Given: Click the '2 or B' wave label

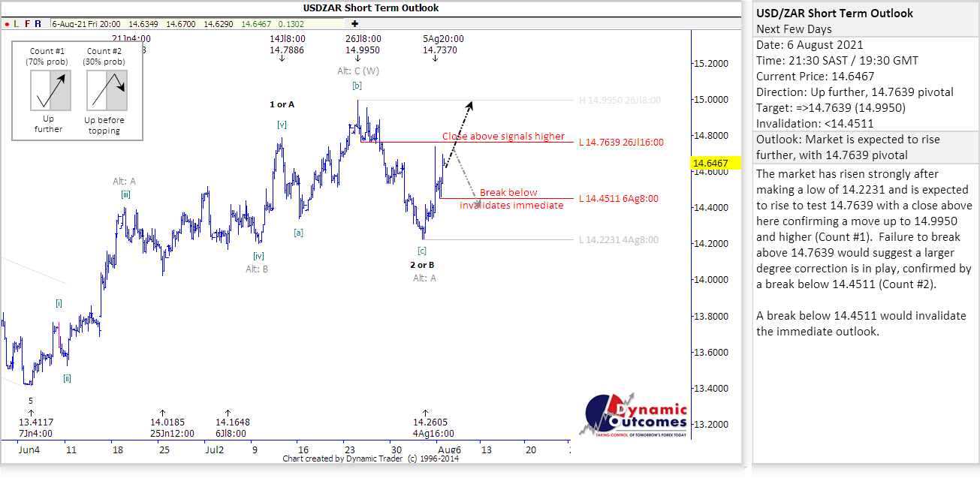Looking at the screenshot, I should point(422,265).
